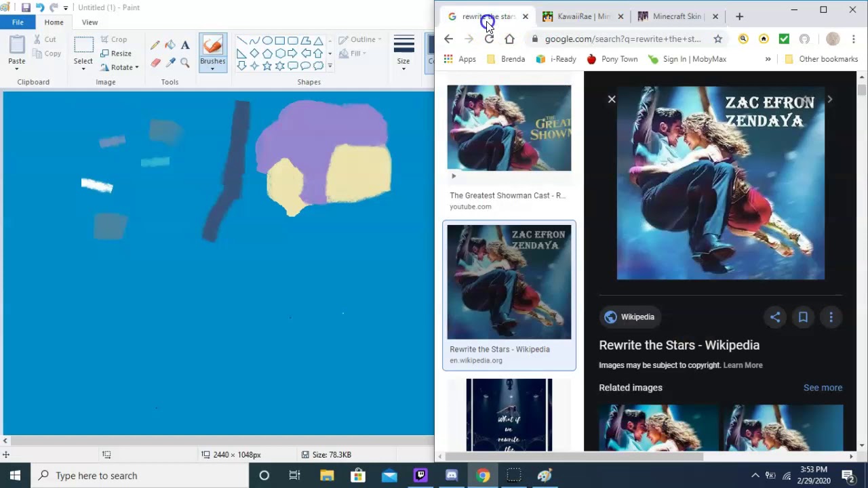Open the Chrome three-dot menu
This screenshot has height=488, width=868.
854,39
